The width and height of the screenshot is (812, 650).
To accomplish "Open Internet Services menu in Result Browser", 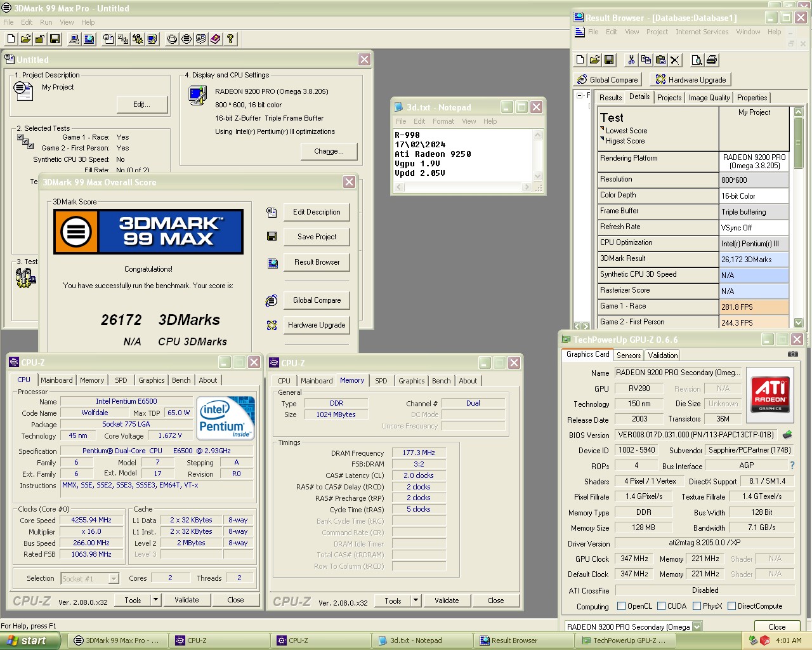I will pyautogui.click(x=702, y=32).
